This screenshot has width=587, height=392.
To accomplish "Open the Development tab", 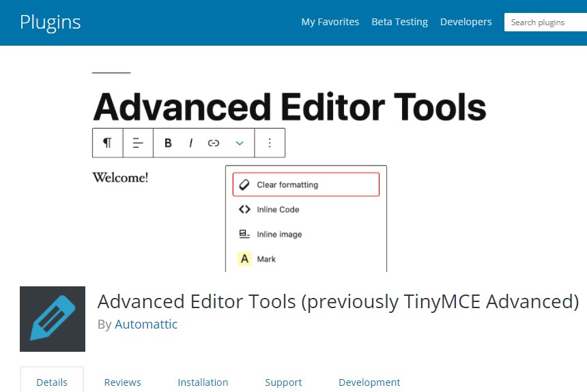I will (369, 382).
